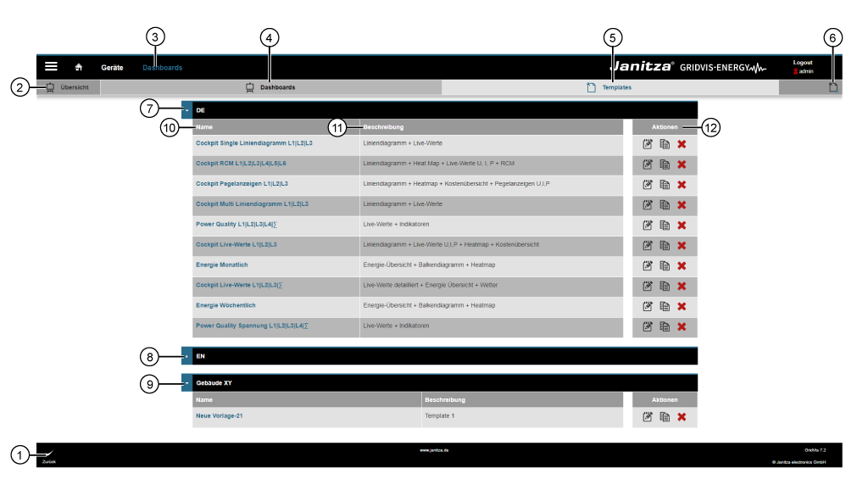This screenshot has width=868, height=496.
Task: Delete the Neue Vorlage-21 template
Action: [x=682, y=416]
